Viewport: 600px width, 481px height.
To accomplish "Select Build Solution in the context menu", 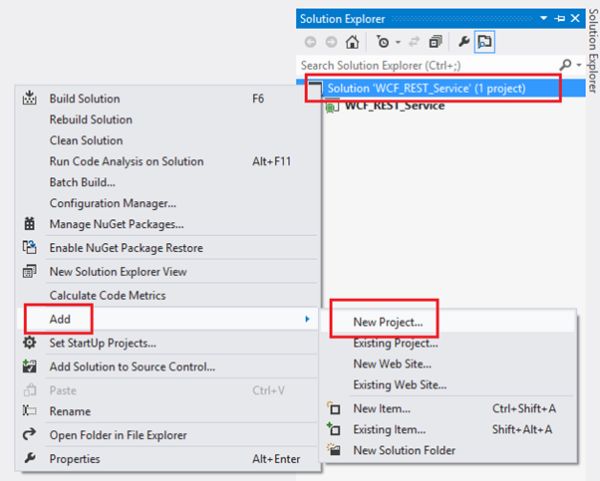I will point(84,99).
